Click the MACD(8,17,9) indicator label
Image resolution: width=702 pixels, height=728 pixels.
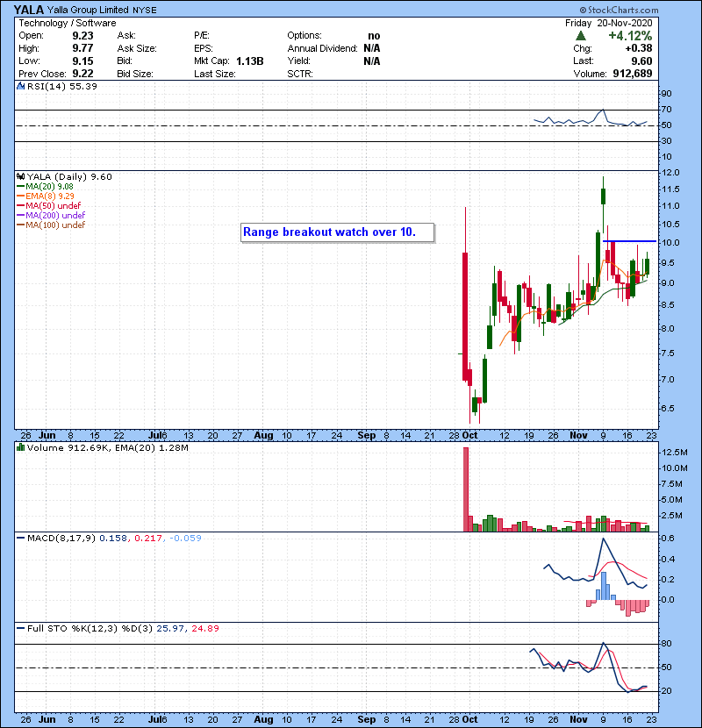(61, 539)
